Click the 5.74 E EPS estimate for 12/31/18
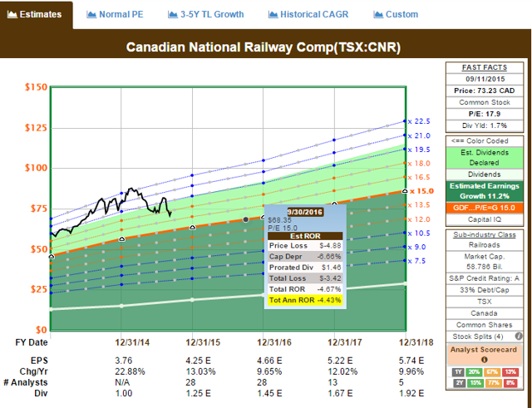The width and height of the screenshot is (532, 408). 411,361
